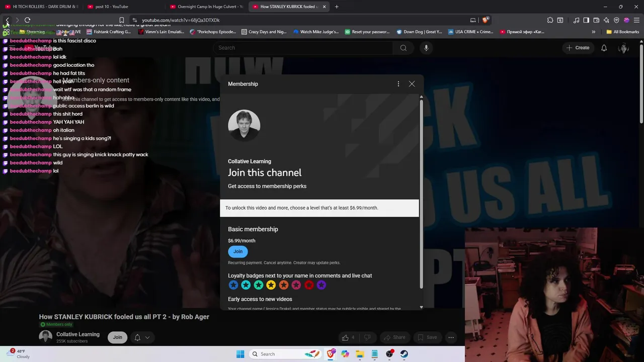Open the Fishtank Crafting bookmark
This screenshot has width=644, height=362.
click(x=108, y=32)
